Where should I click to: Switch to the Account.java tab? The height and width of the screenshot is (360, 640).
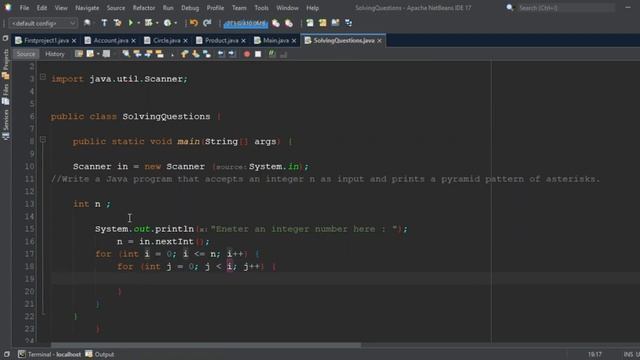coord(111,40)
